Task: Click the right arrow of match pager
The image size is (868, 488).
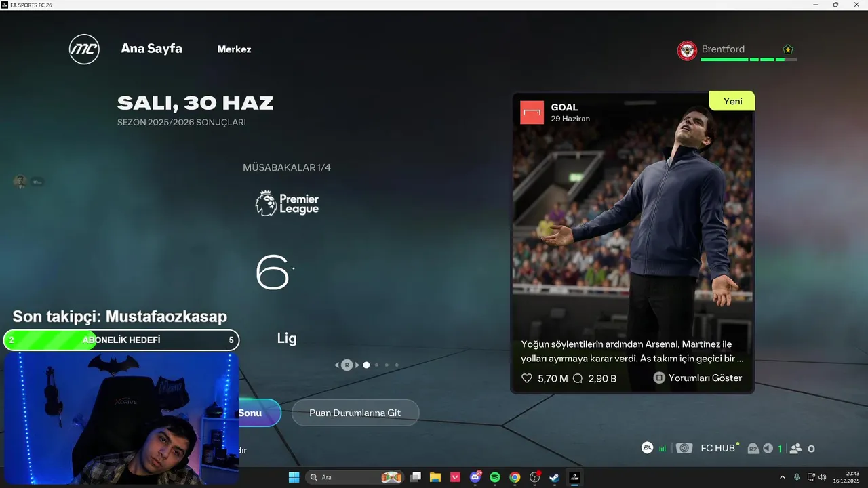Action: [357, 365]
